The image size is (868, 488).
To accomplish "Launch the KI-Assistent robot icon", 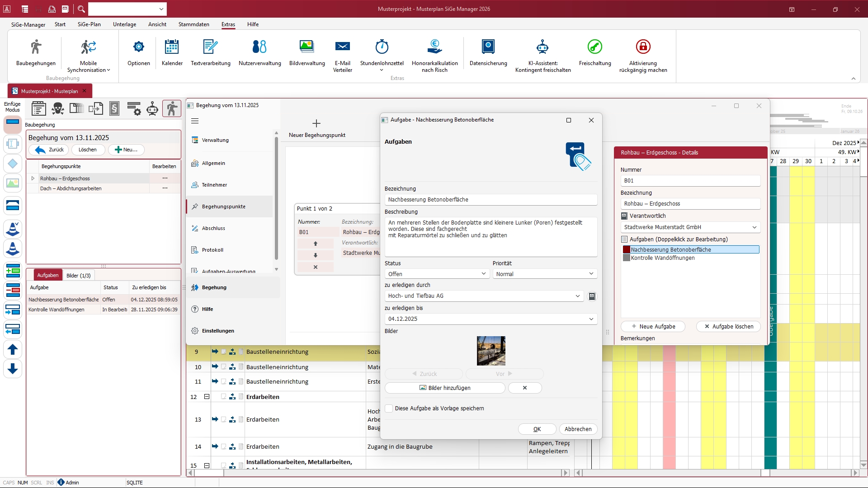I will (x=542, y=47).
